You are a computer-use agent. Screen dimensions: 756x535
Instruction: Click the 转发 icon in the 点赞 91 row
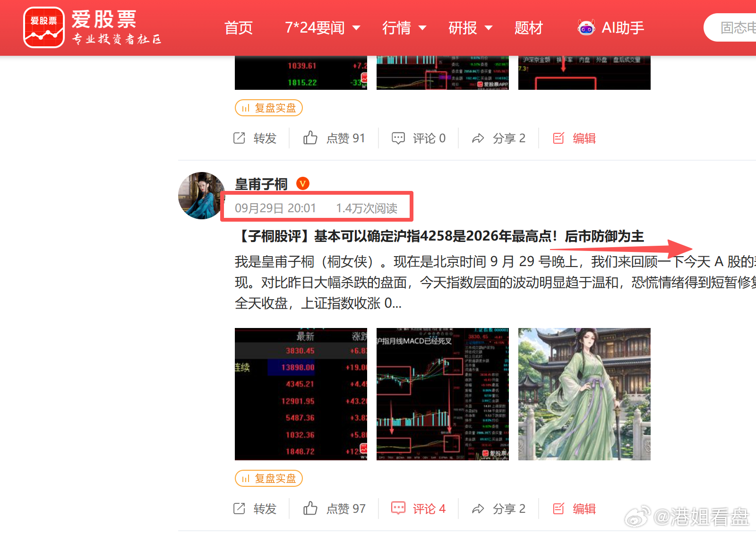240,138
